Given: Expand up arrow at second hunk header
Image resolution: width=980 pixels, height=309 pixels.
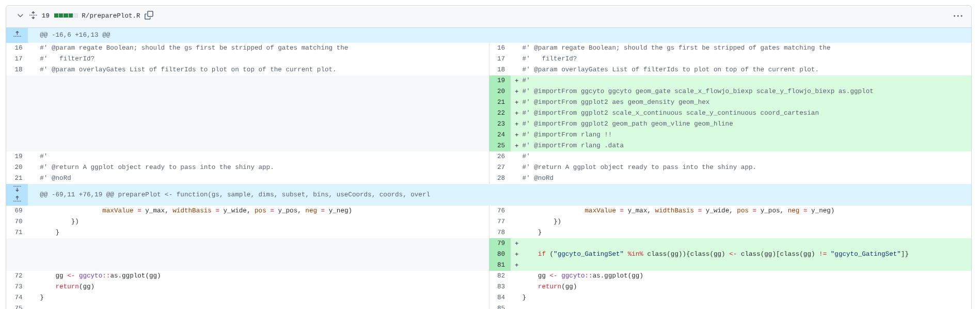Looking at the screenshot, I should (17, 199).
